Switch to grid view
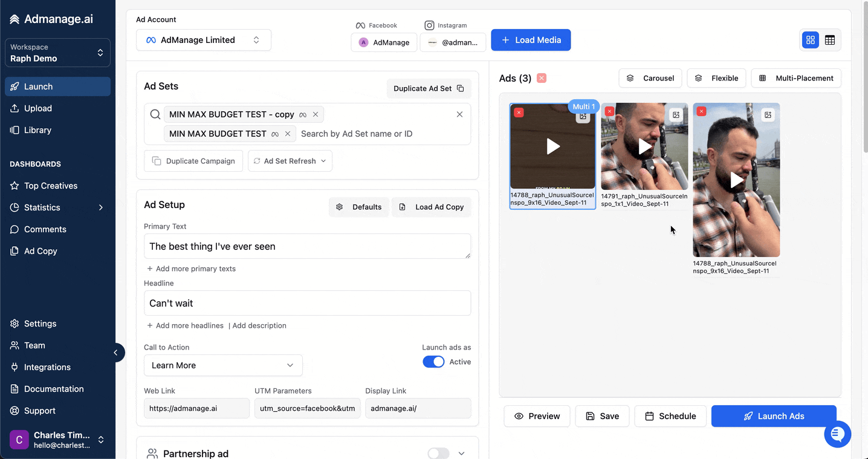 pyautogui.click(x=811, y=40)
